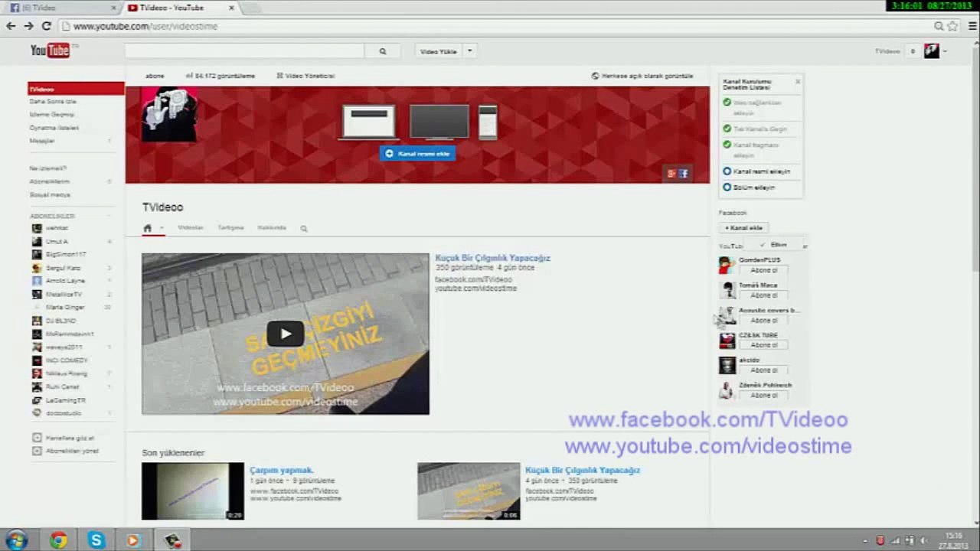Viewport: 980px width, 551px height.
Task: Click the account avatar in the header
Action: pyautogui.click(x=931, y=51)
